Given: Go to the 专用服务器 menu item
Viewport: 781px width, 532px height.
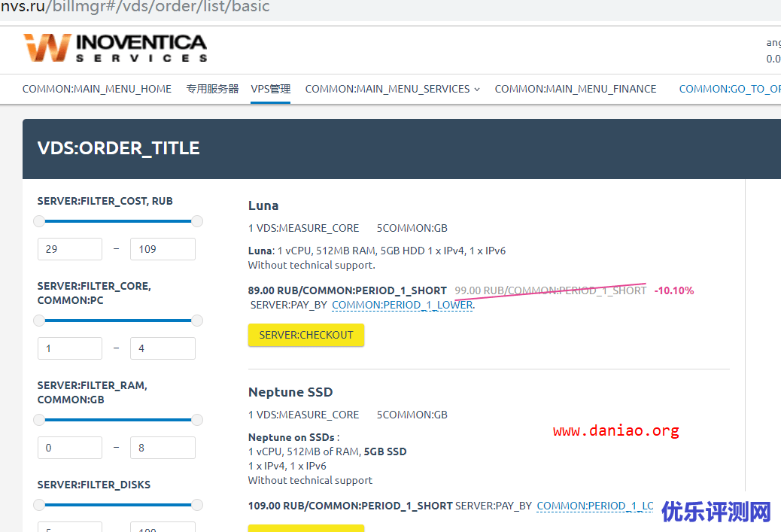Looking at the screenshot, I should pyautogui.click(x=212, y=89).
